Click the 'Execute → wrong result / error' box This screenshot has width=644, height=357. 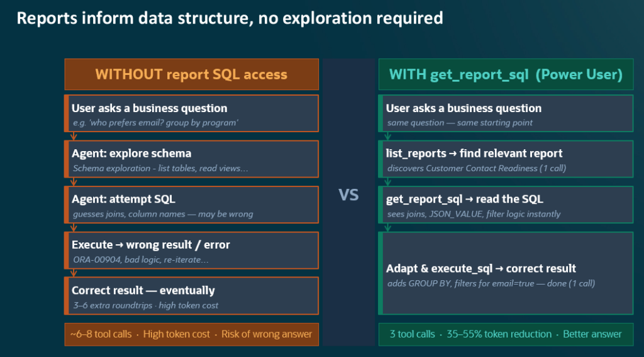191,251
